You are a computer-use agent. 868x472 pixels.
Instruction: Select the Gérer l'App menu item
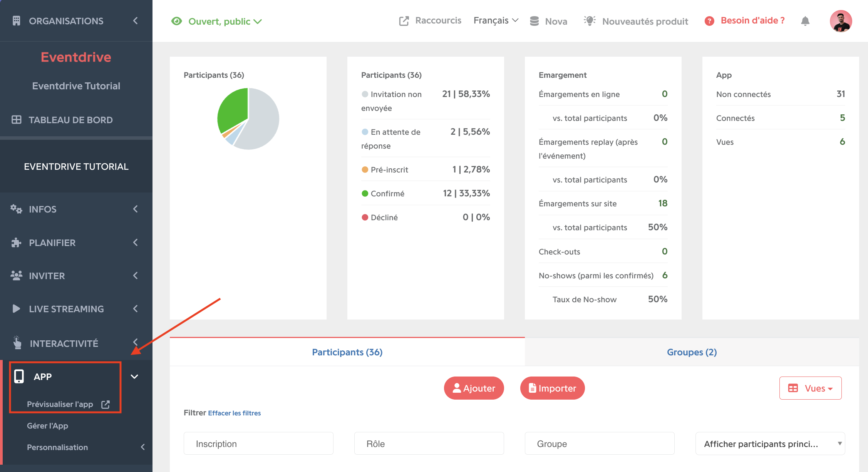[47, 426]
